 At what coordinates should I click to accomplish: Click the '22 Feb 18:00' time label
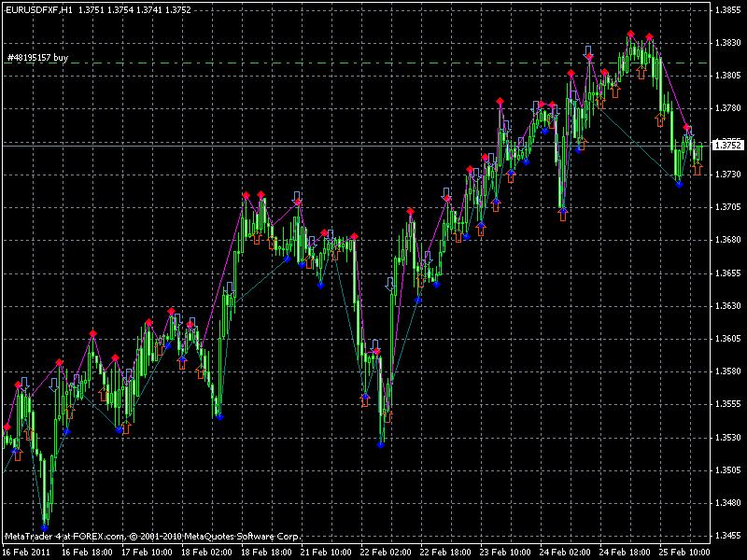(x=445, y=553)
